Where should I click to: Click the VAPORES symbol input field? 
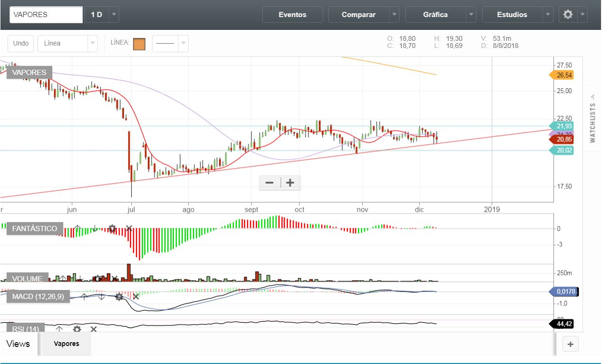tap(46, 15)
